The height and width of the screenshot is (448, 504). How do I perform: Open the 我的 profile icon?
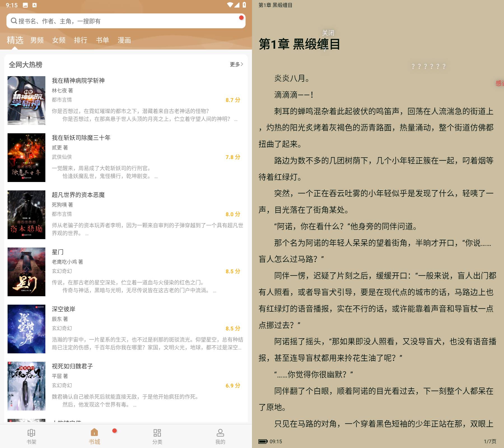[220, 433]
